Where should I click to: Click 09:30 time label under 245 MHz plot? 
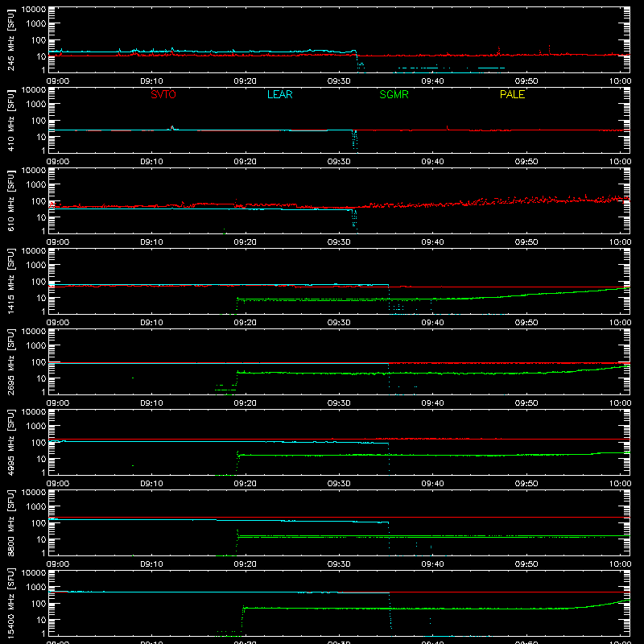[339, 81]
